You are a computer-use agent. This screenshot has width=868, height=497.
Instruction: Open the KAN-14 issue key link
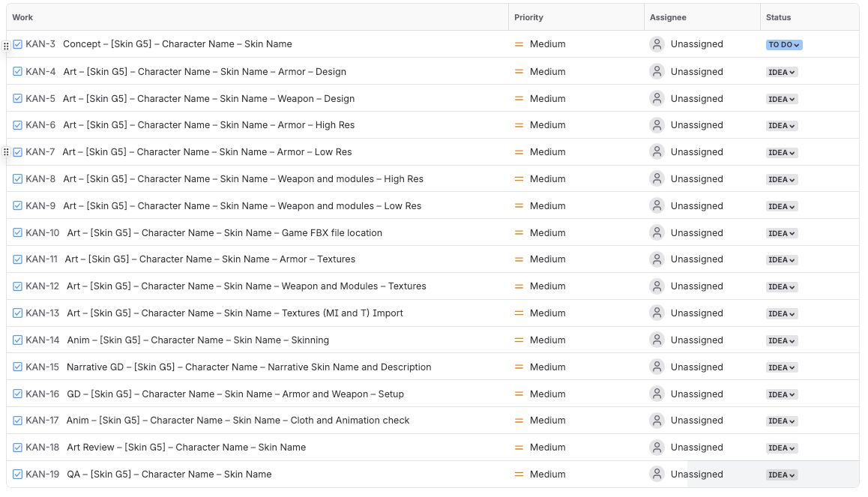click(43, 340)
